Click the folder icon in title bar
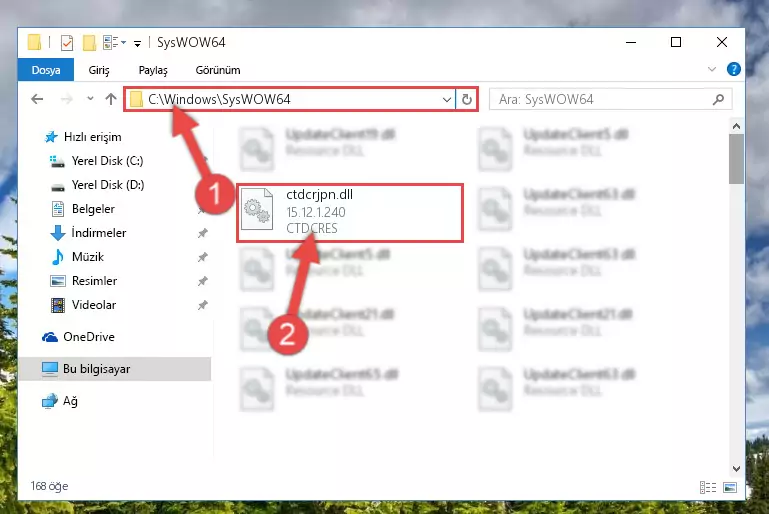 click(34, 42)
